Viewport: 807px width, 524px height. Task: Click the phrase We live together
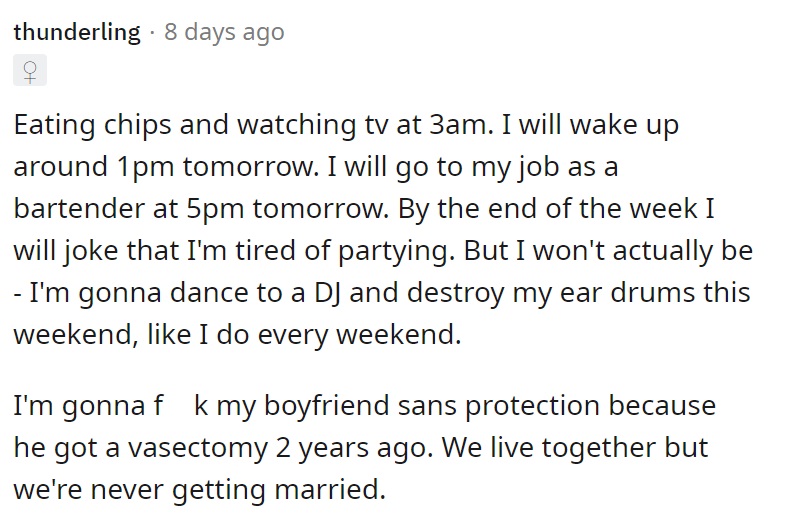549,447
